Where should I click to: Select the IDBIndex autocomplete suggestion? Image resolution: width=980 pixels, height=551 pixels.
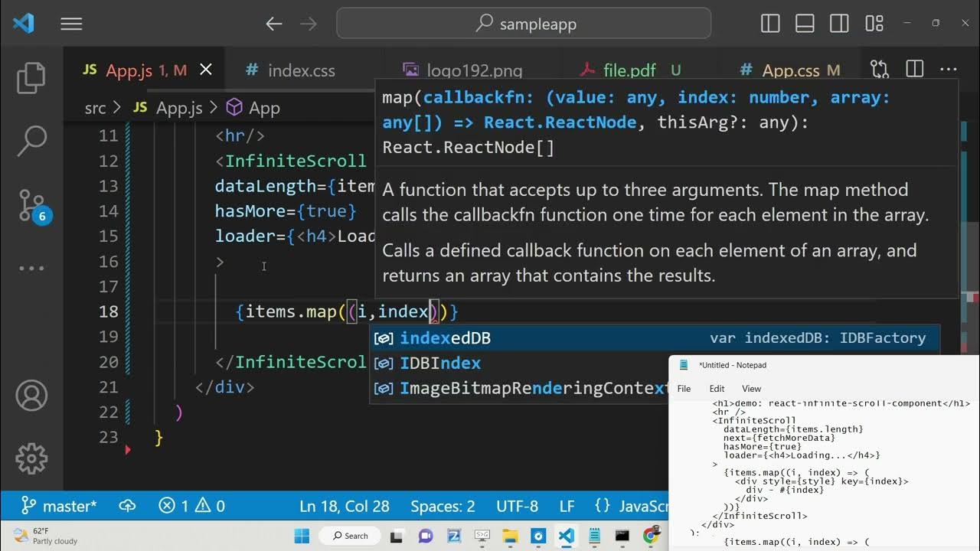click(x=440, y=364)
